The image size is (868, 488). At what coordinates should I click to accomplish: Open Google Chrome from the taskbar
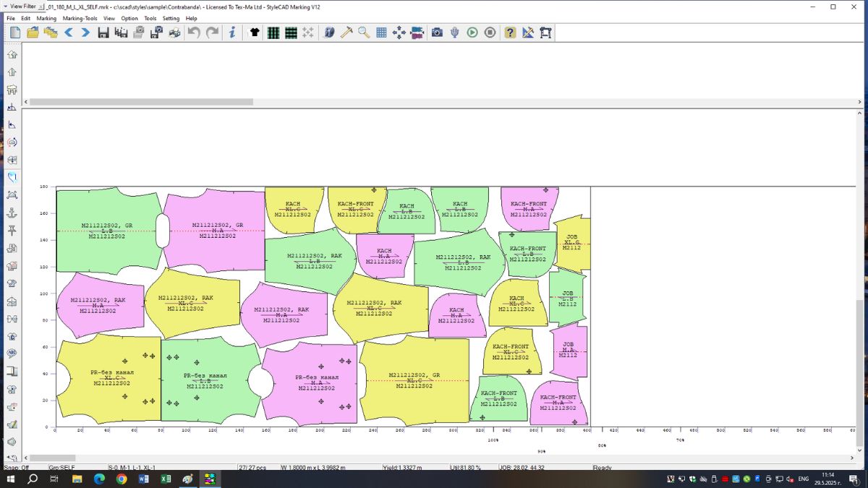coord(121,479)
